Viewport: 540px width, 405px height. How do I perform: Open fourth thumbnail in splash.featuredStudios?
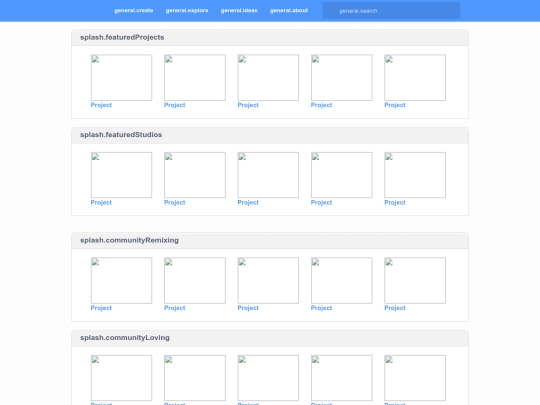[x=342, y=175]
